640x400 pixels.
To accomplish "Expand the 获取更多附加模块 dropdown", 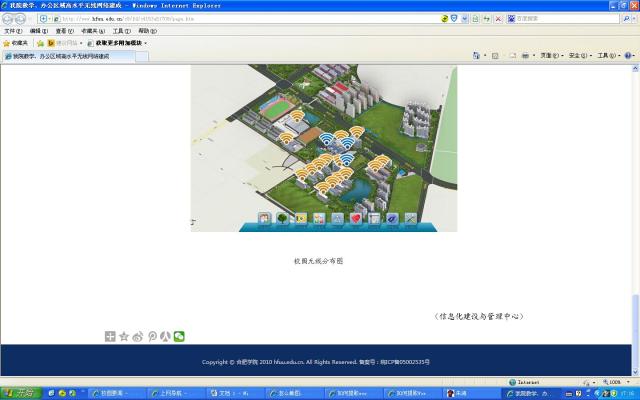I will click(x=145, y=43).
